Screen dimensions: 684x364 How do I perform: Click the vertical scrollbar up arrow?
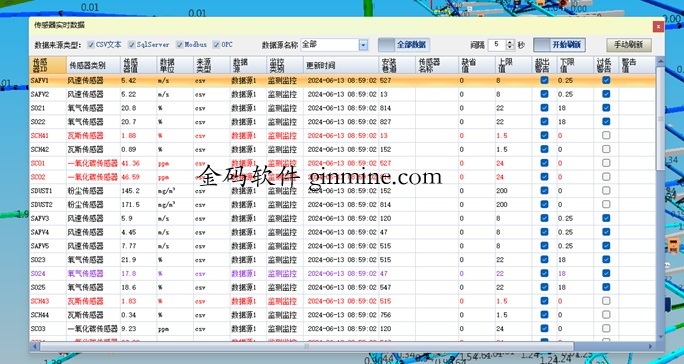click(660, 61)
